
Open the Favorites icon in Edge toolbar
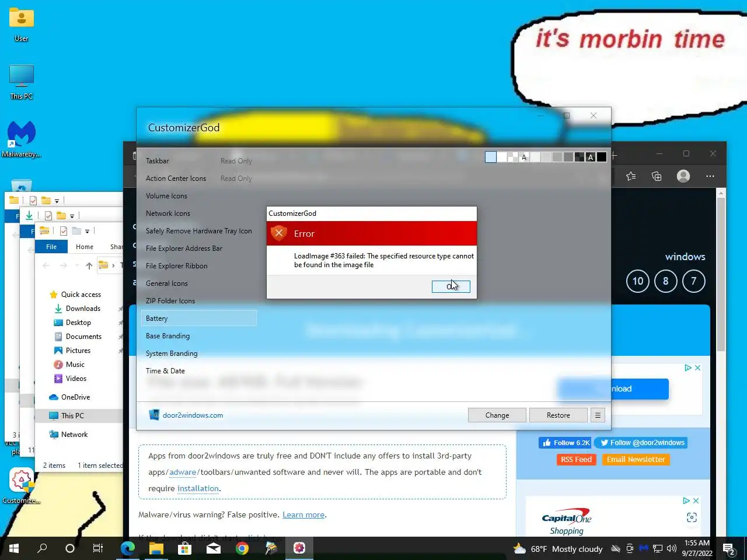tap(631, 176)
